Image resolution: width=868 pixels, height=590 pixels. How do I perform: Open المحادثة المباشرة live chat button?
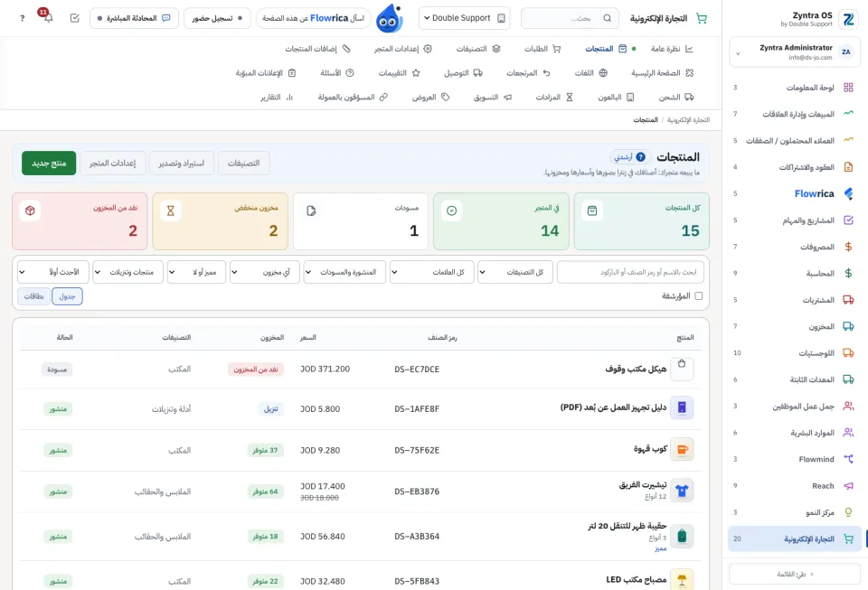click(134, 18)
